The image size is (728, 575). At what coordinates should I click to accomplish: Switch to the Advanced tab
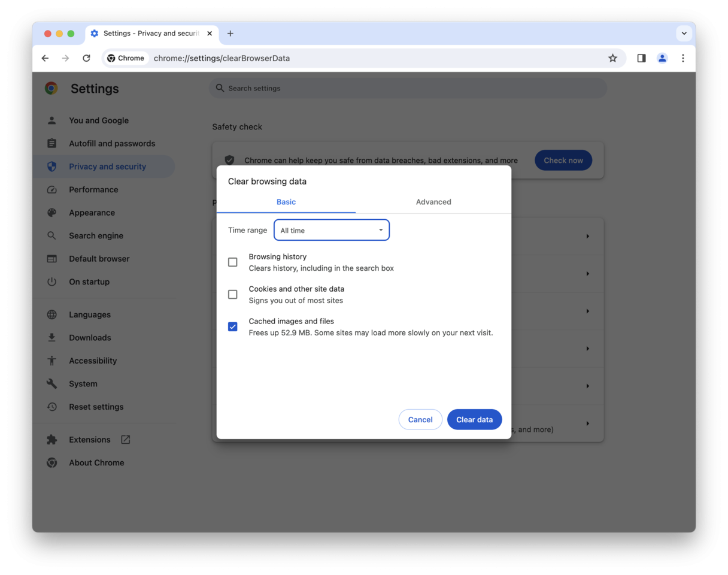[433, 202]
